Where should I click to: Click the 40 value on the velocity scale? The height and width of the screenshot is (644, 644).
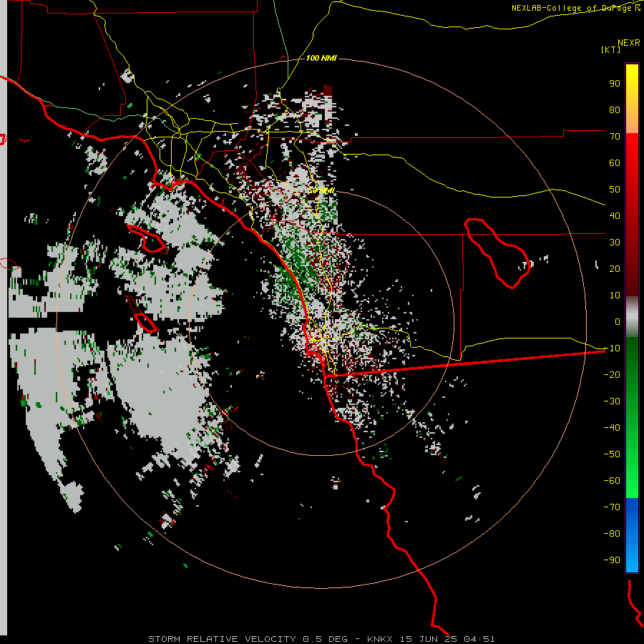(615, 216)
